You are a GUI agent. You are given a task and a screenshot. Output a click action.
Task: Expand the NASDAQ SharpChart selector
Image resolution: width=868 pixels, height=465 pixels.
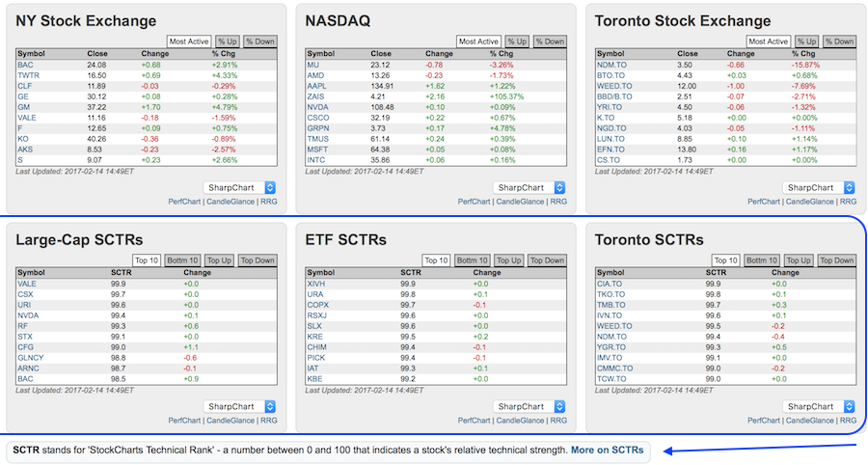click(529, 187)
